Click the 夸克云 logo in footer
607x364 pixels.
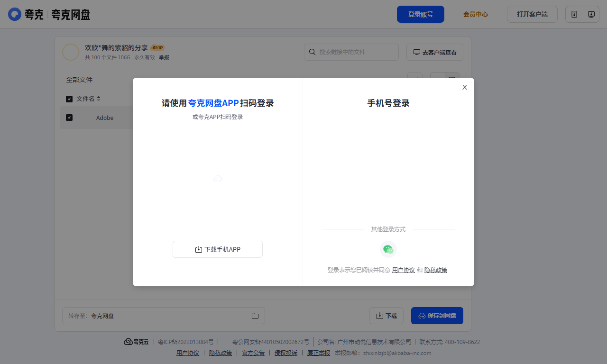point(136,342)
